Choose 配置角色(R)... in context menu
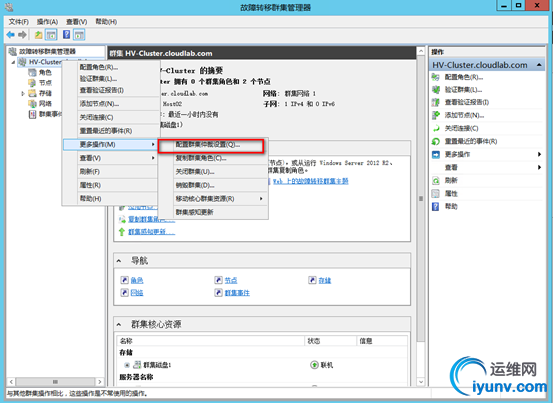Viewport: 553px width, 403px height. click(110, 67)
